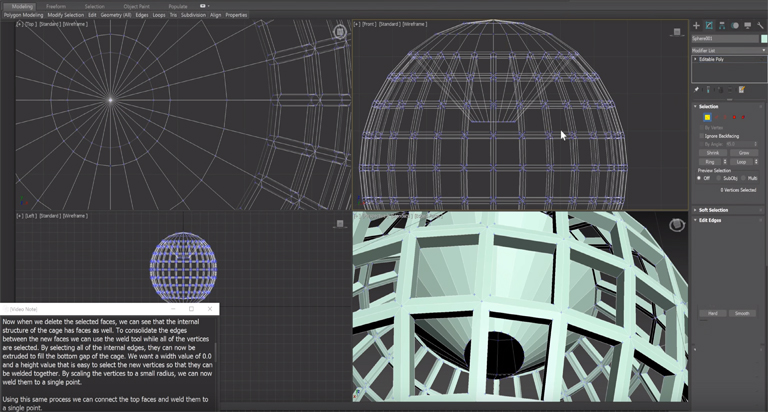Click the Pin Stack icon
Viewport: 768px width, 412px height.
click(697, 89)
